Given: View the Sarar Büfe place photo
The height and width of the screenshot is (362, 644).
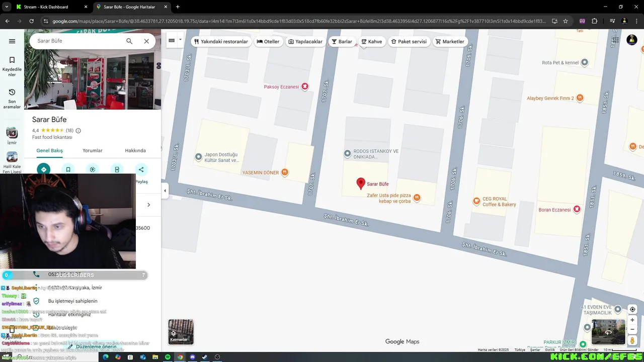Looking at the screenshot, I should point(93,79).
